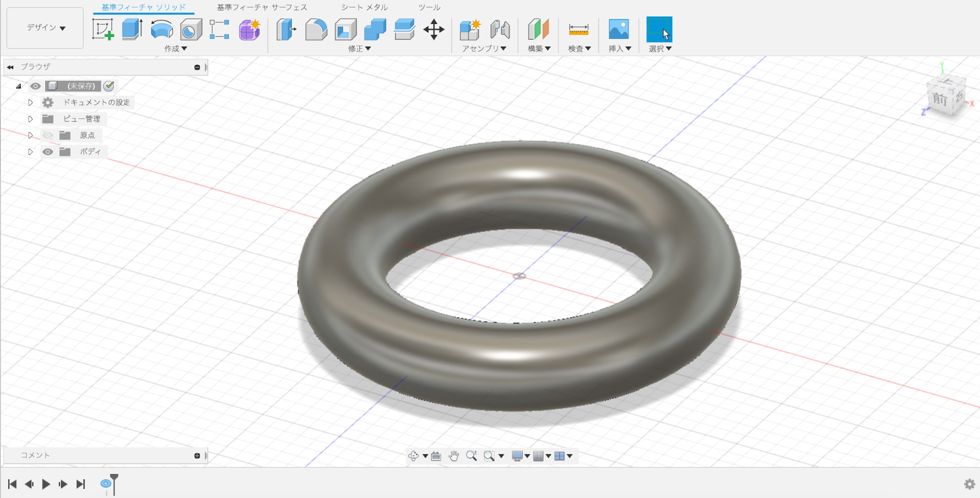980x498 pixels.
Task: Open the timeline settings gear
Action: [969, 484]
